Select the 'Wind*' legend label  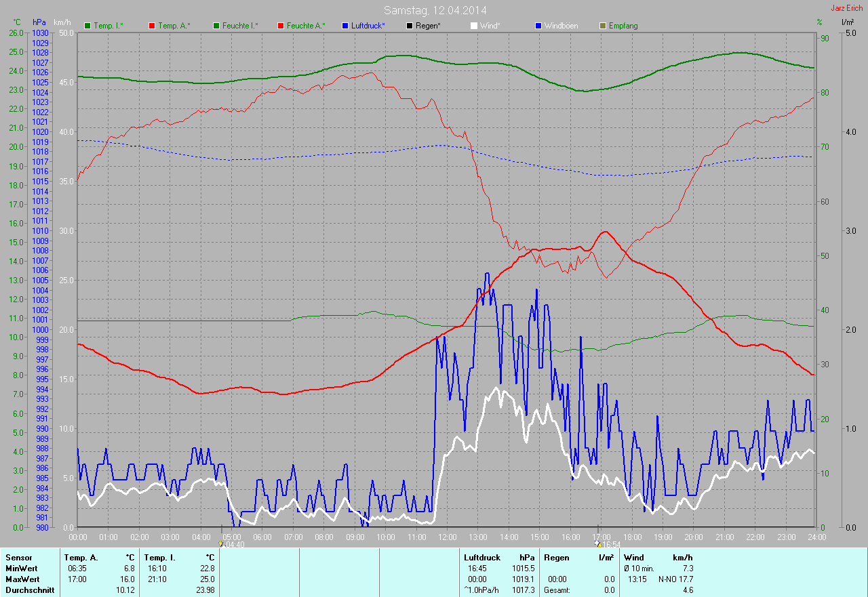[490, 26]
